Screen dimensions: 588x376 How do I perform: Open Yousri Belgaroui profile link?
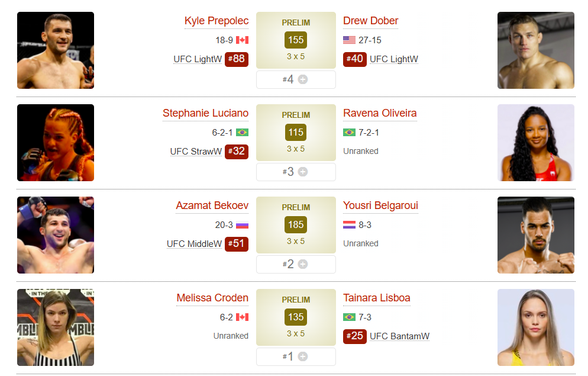pos(380,205)
